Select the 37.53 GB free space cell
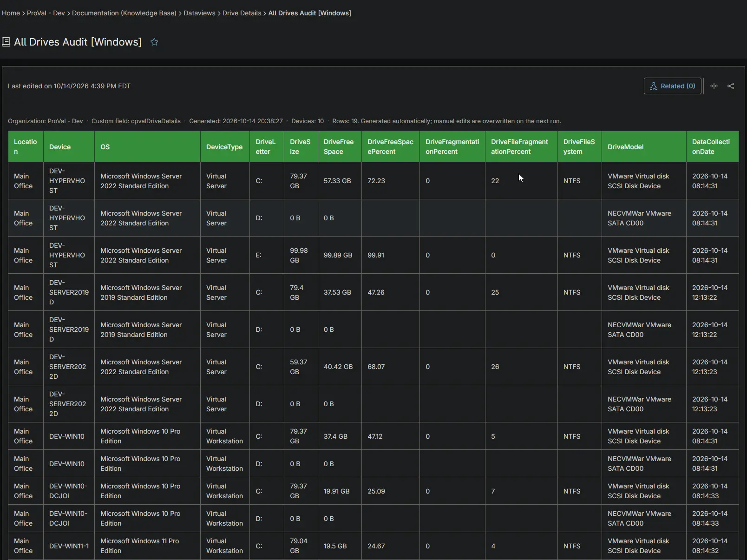Viewport: 747px width, 560px height. [x=340, y=292]
